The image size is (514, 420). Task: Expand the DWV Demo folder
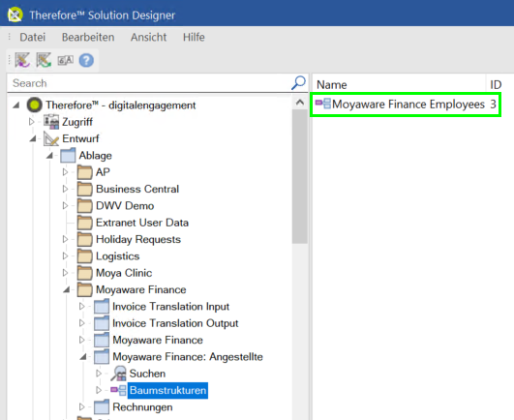click(x=65, y=205)
